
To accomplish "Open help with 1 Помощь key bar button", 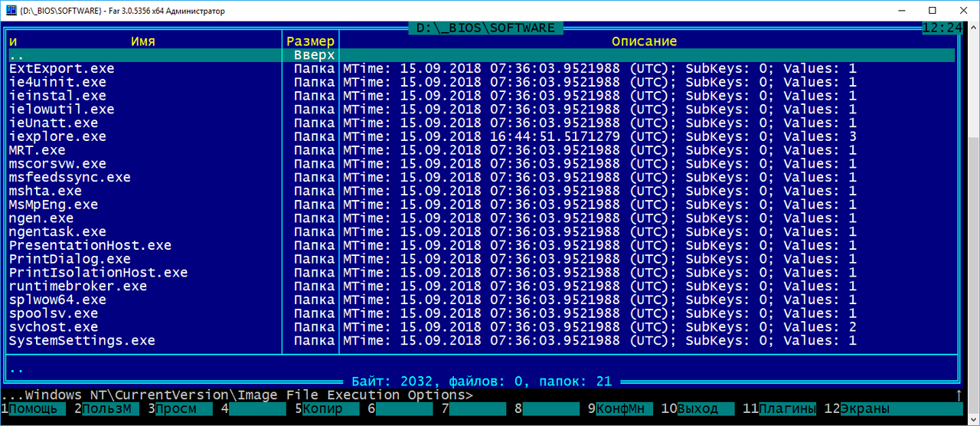I will coord(32,409).
